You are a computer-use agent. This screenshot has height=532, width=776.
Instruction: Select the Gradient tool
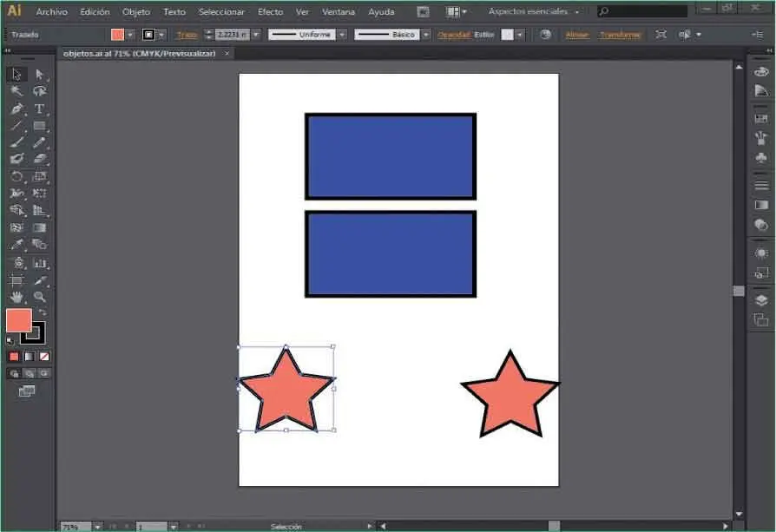click(x=40, y=227)
